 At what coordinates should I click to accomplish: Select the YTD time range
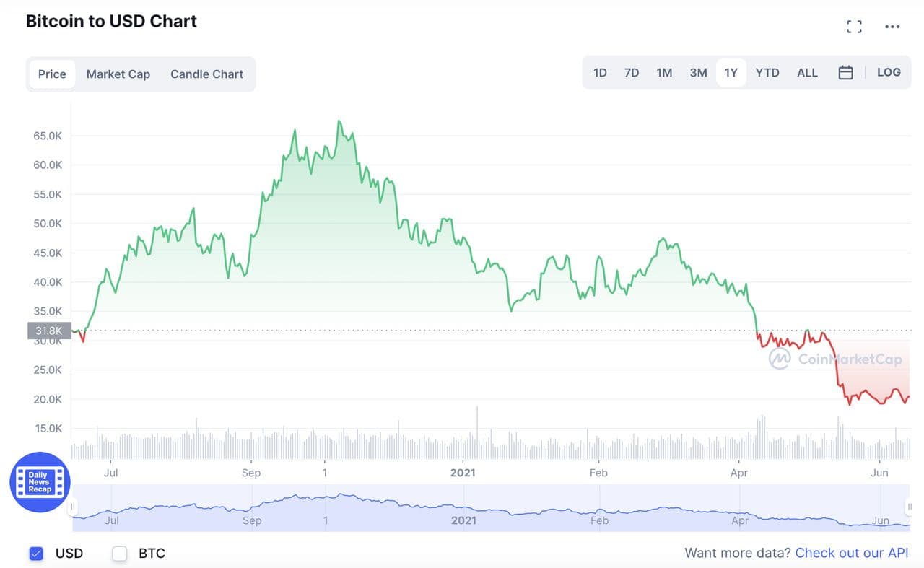coord(767,73)
